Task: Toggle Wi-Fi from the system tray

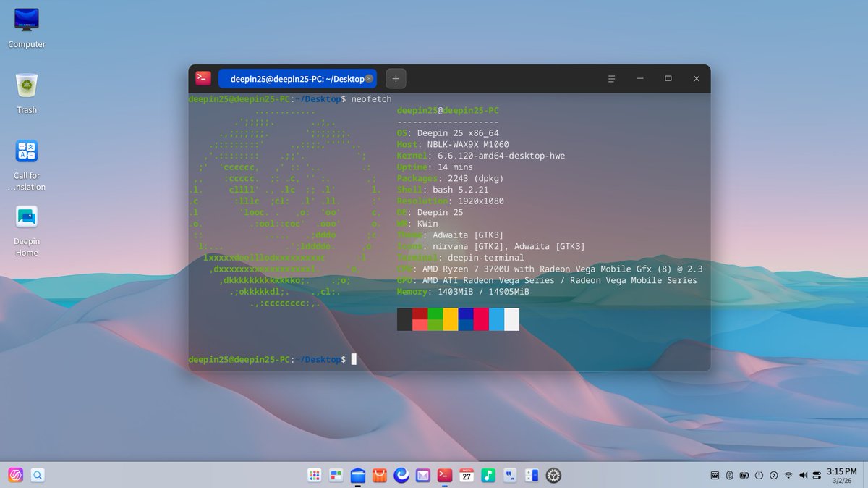Action: (787, 475)
